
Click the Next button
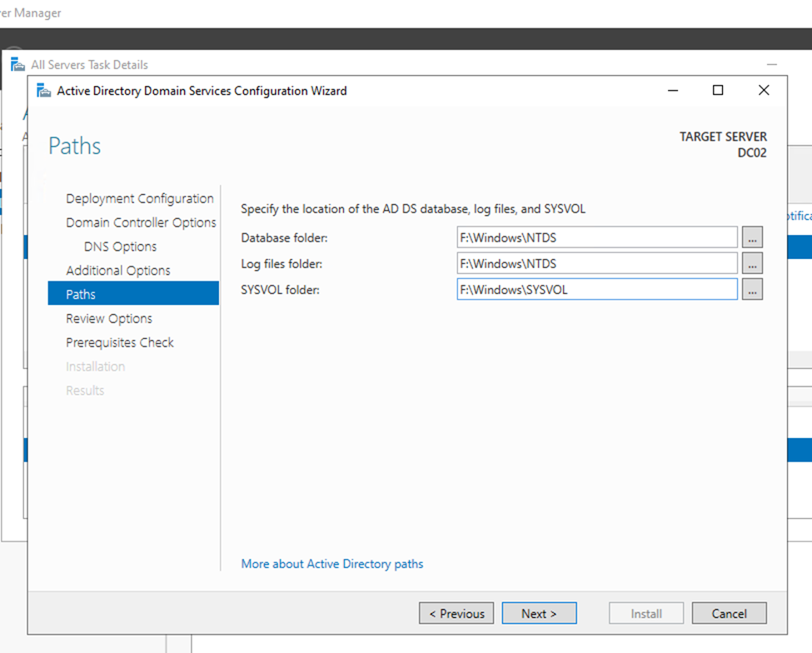click(x=539, y=613)
